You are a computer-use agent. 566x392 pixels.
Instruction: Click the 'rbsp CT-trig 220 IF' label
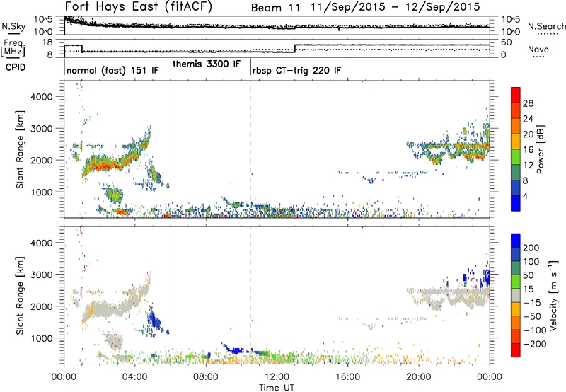(x=296, y=70)
